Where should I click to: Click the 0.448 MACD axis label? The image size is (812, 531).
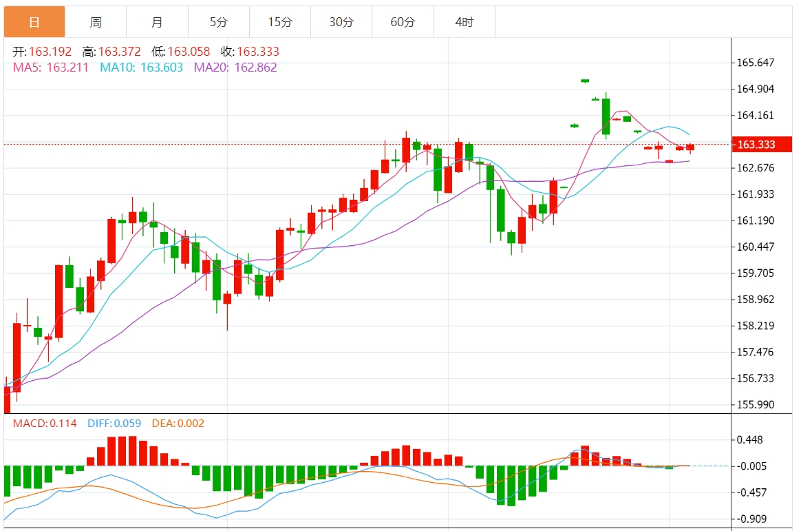(x=750, y=440)
